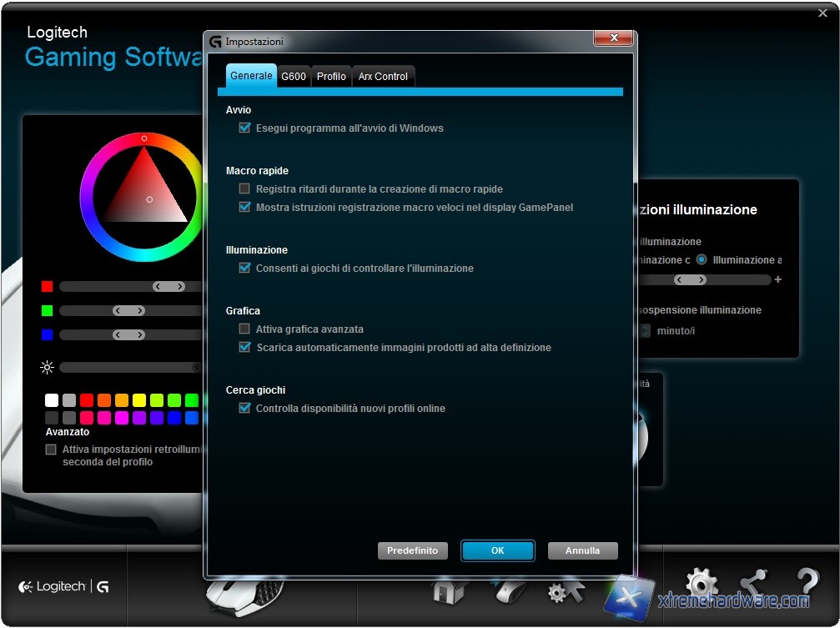This screenshot has width=840, height=628.
Task: Open help with the question mark icon
Action: 807,583
